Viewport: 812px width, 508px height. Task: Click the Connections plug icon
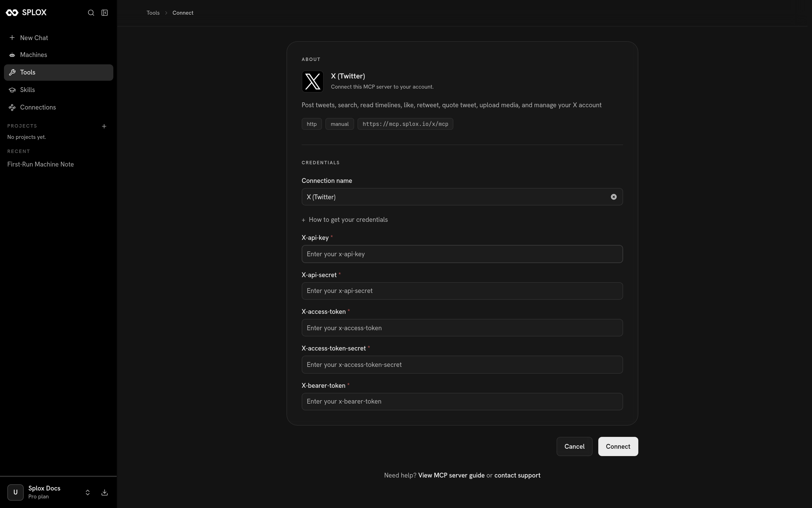[x=12, y=108]
